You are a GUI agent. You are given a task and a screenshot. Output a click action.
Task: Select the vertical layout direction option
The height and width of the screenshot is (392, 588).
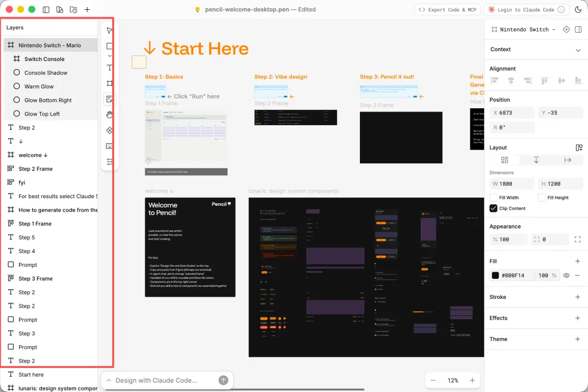coord(536,160)
